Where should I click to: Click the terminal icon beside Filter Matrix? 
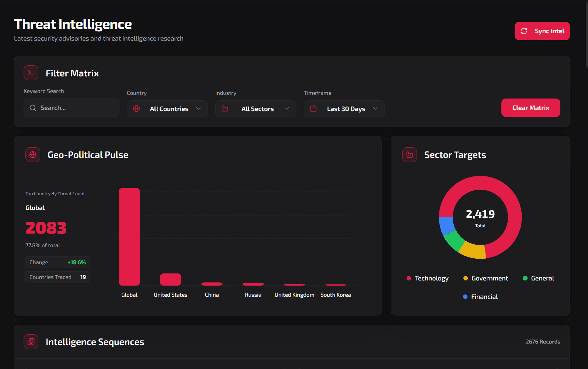31,73
